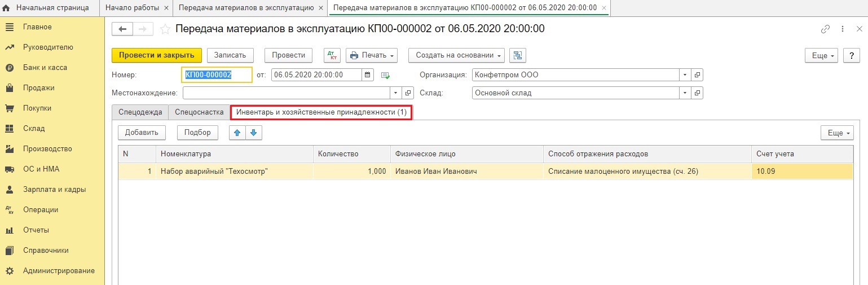The width and height of the screenshot is (868, 285).
Task: Click the Дт/Кт postings icon button
Action: click(x=332, y=55)
